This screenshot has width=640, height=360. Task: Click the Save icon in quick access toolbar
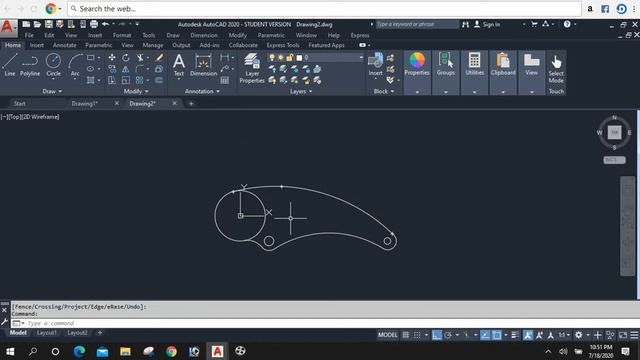point(49,24)
